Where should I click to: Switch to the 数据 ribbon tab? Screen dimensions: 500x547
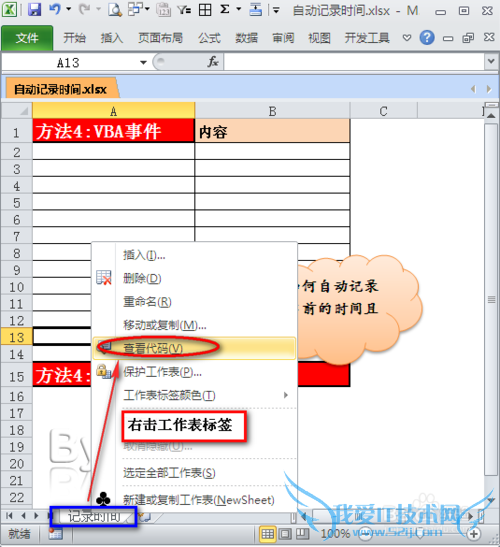[246, 38]
